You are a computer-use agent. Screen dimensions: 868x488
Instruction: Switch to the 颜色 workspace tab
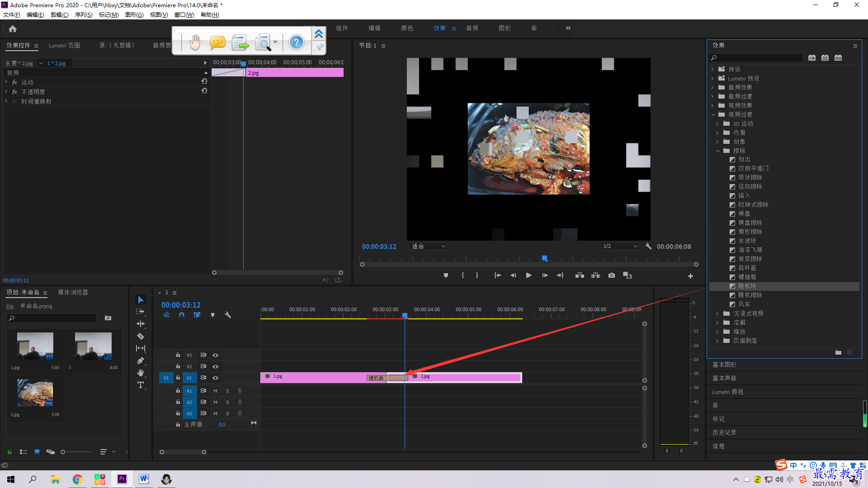[407, 28]
